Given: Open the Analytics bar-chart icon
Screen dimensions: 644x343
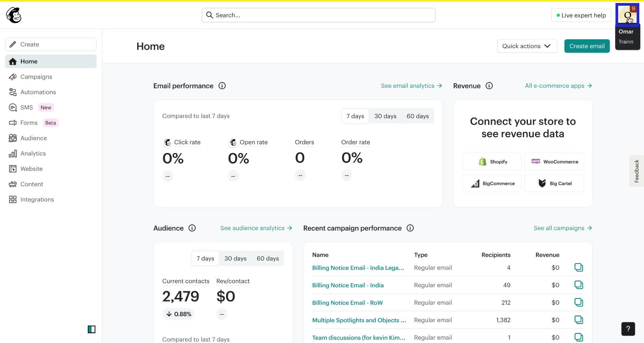Looking at the screenshot, I should tap(12, 153).
